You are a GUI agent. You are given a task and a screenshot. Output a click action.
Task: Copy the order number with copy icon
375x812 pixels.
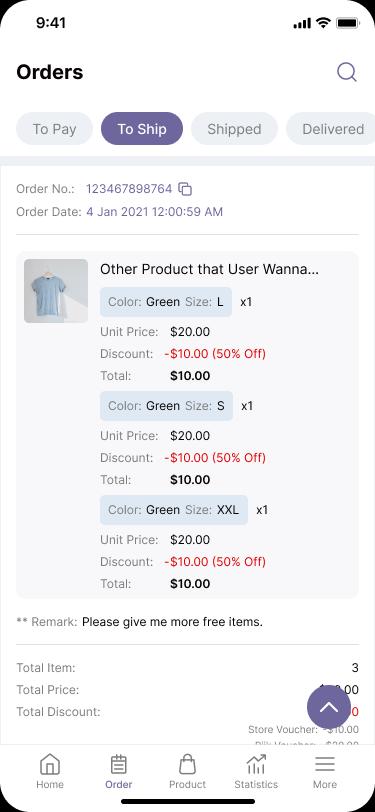(185, 189)
